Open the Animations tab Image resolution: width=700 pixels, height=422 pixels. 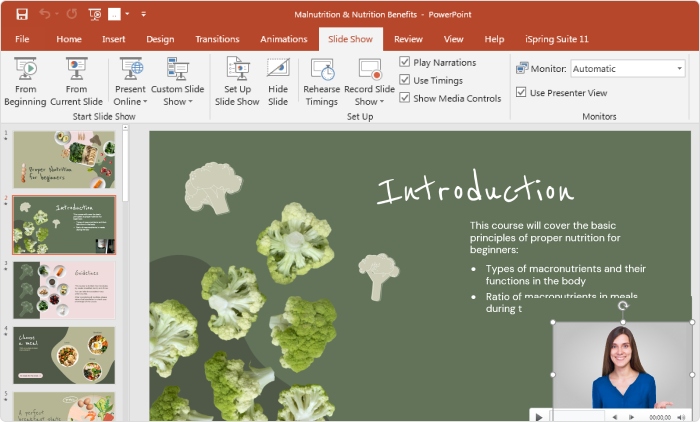point(284,39)
